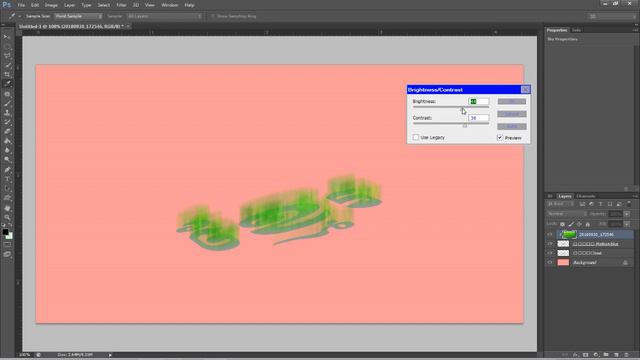The height and width of the screenshot is (360, 640).
Task: Open the Fill slider dropdown arrow
Action: [627, 224]
